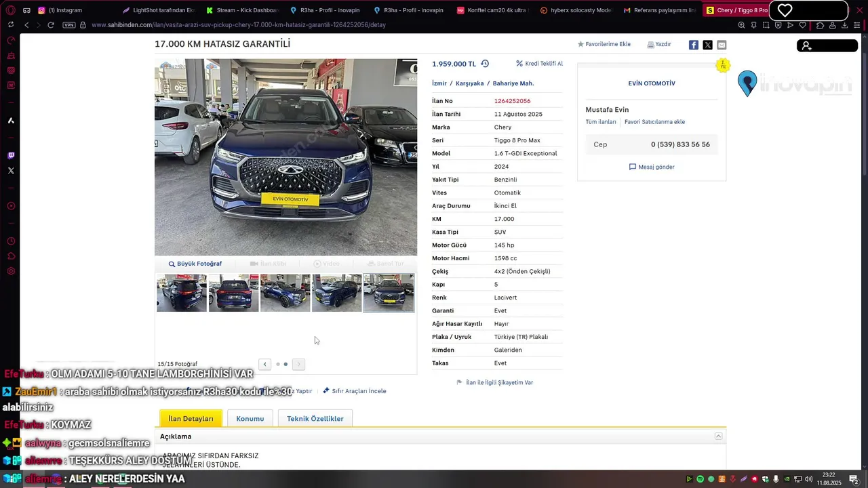Click the İlan No 1264252056 value

click(x=512, y=101)
